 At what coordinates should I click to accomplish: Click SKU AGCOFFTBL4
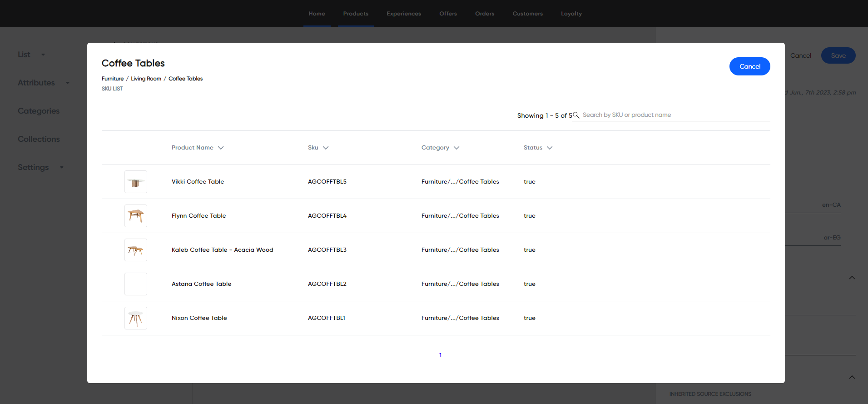click(327, 216)
